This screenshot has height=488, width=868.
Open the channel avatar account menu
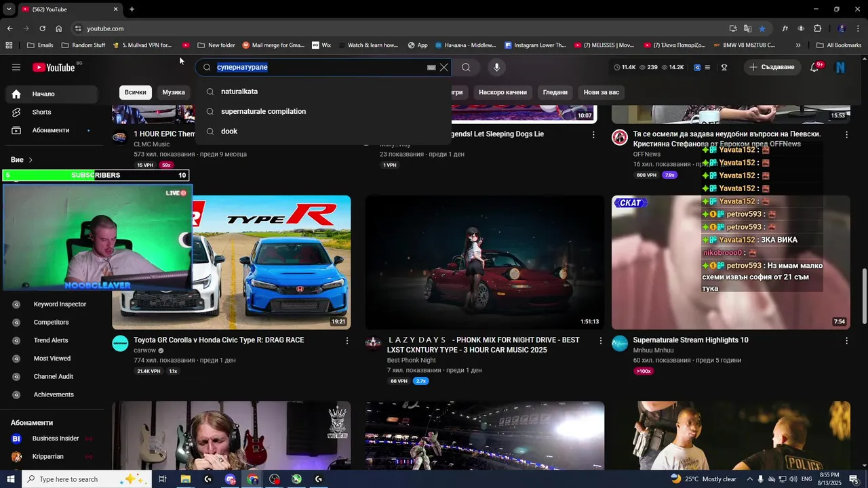tap(840, 67)
